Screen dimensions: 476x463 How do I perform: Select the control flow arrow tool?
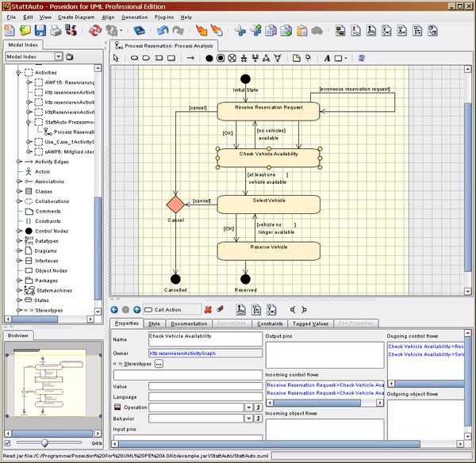[190, 58]
